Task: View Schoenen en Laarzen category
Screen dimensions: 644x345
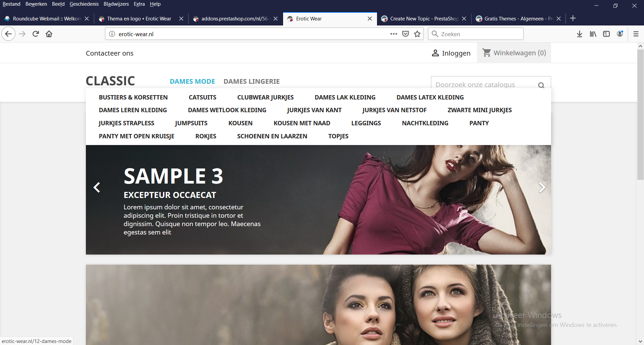Action: click(272, 136)
